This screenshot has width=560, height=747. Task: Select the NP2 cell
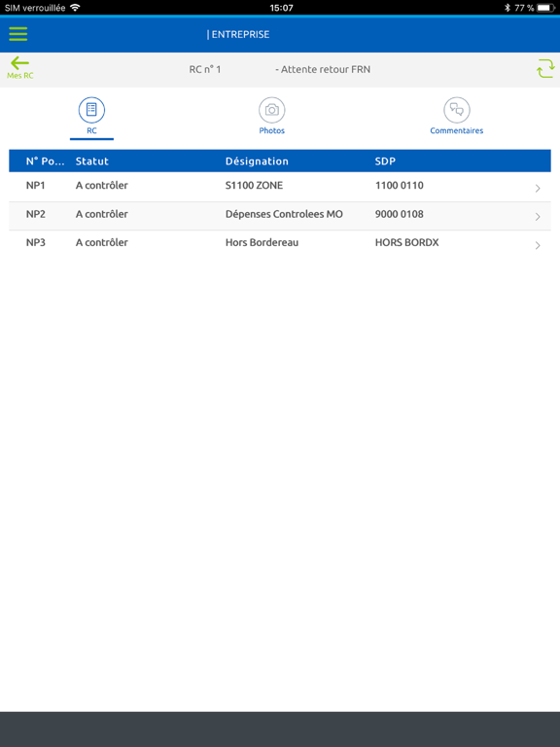(x=36, y=214)
